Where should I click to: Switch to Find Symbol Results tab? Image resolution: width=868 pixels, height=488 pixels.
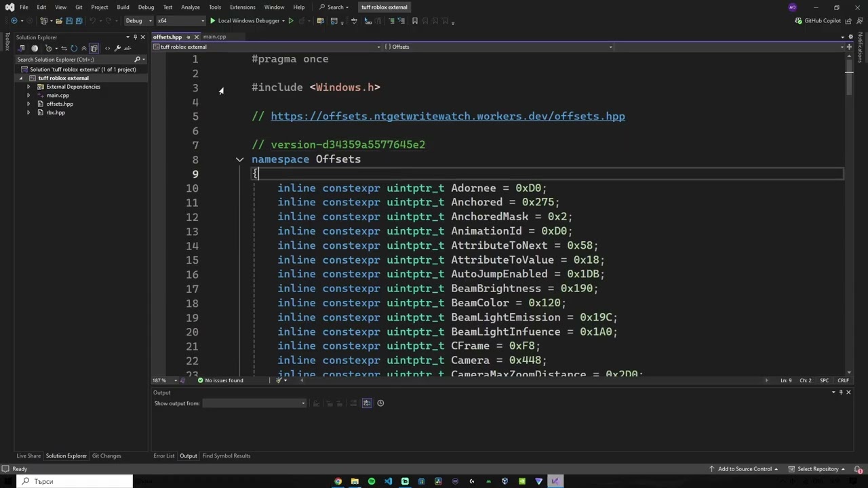[226, 456]
